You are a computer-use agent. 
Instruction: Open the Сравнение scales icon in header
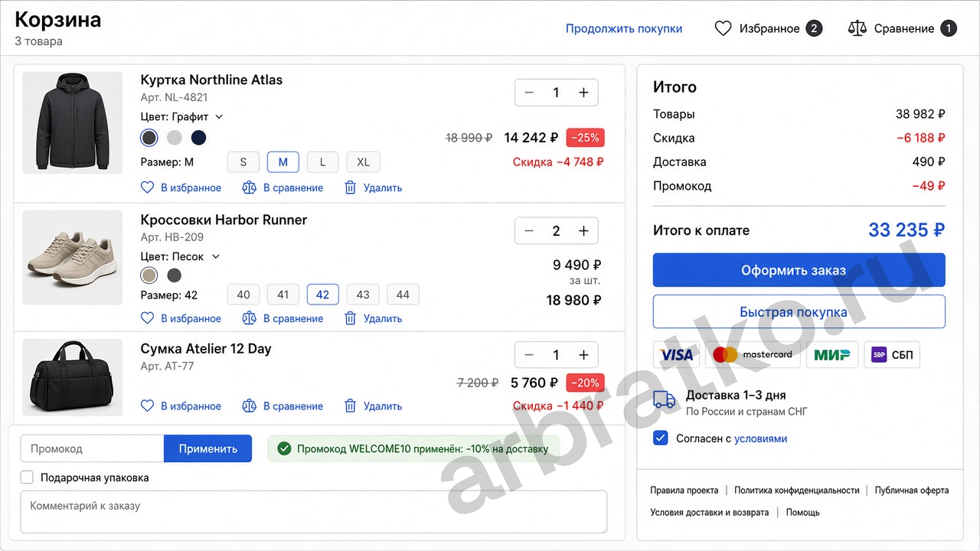click(x=857, y=28)
